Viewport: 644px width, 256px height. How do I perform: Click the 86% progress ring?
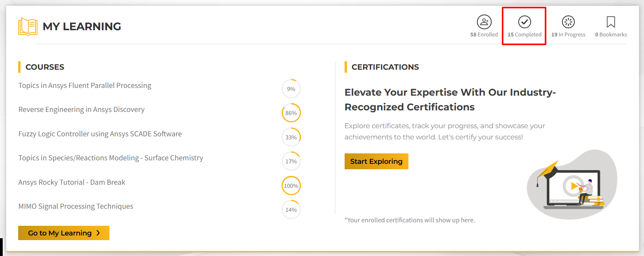291,113
